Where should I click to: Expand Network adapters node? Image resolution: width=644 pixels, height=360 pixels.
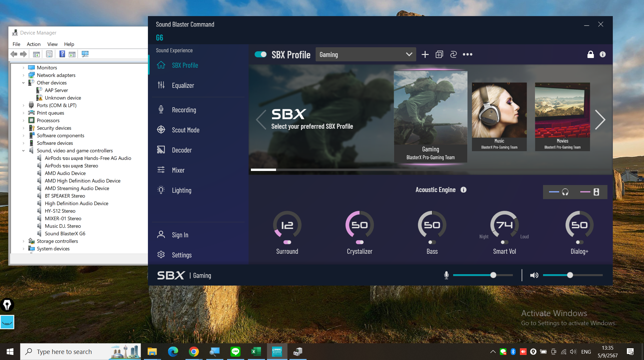(23, 75)
